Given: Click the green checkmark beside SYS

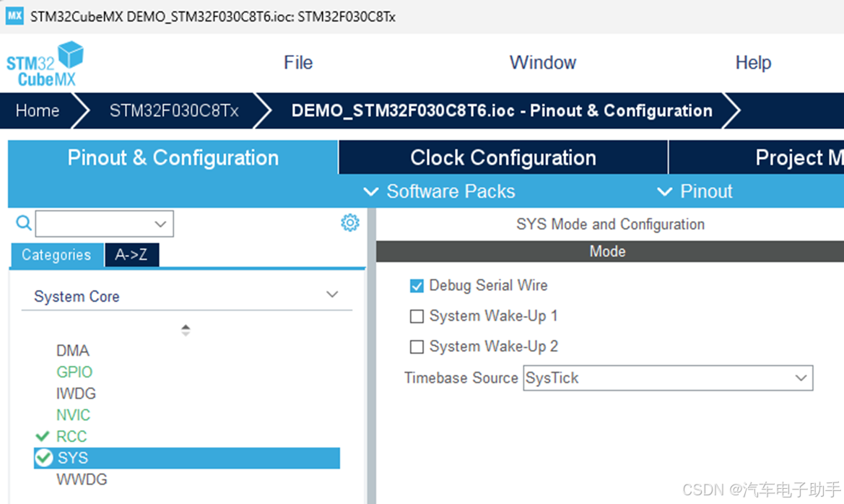Looking at the screenshot, I should pos(43,458).
